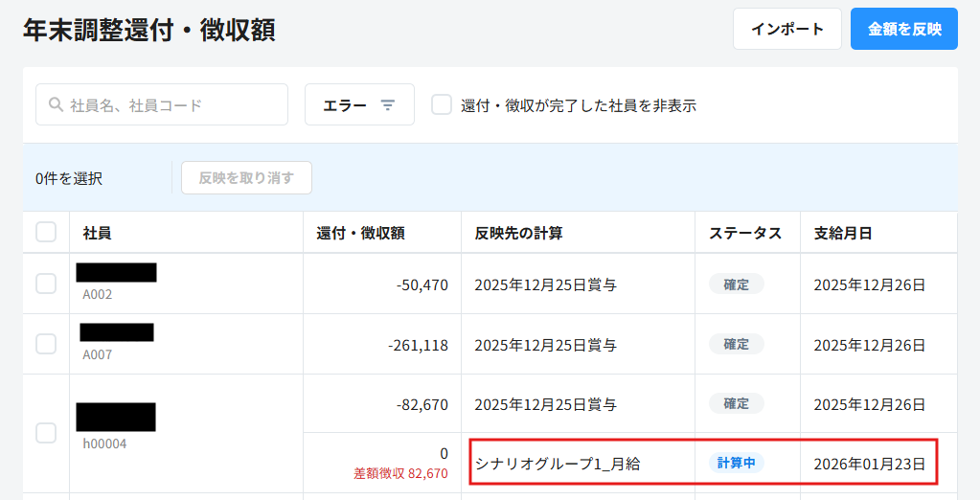This screenshot has width=980, height=500.
Task: Select the checkbox for employee h00004
Action: click(x=46, y=433)
